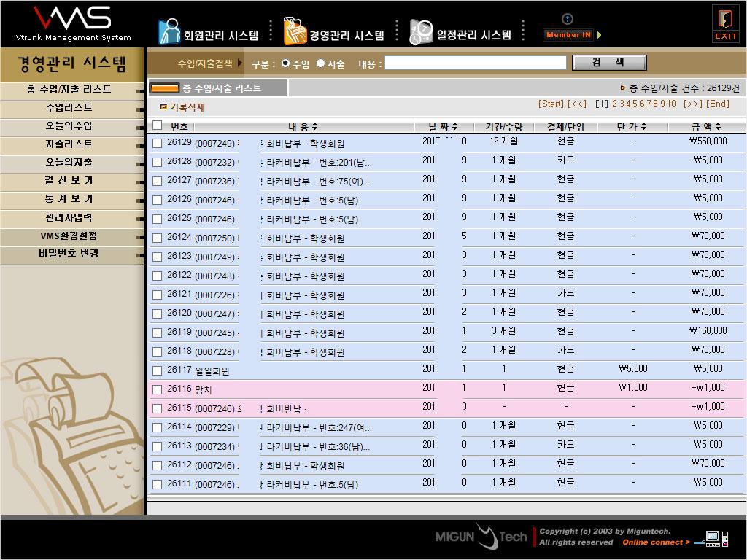
Task: Go to page 5
Action: click(x=635, y=104)
